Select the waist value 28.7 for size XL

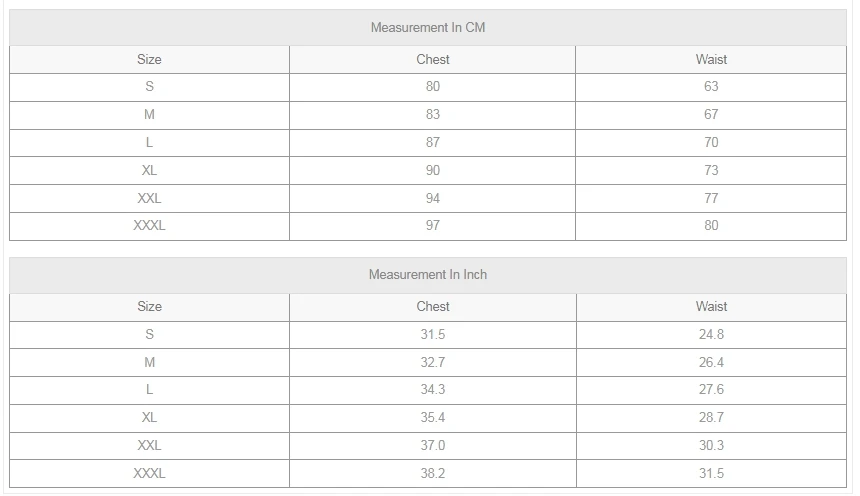tap(711, 418)
